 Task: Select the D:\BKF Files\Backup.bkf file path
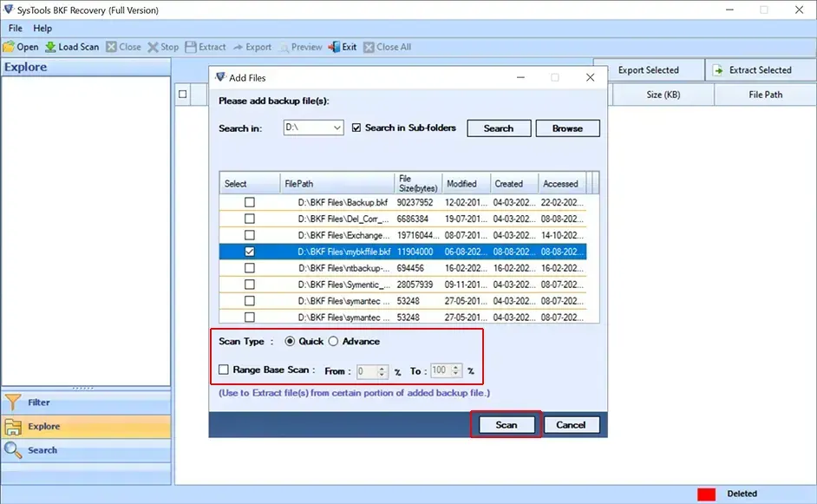click(343, 202)
